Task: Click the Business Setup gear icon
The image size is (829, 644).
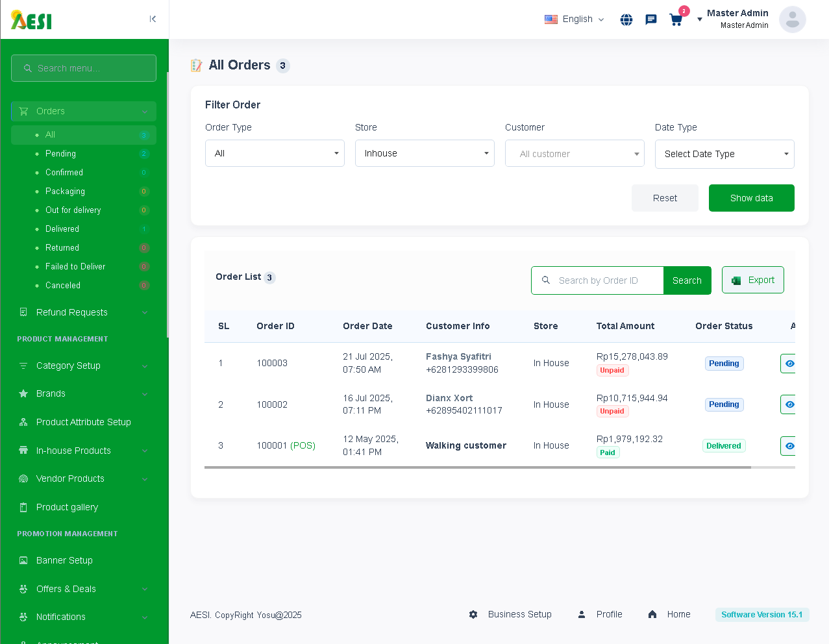Action: pyautogui.click(x=473, y=614)
